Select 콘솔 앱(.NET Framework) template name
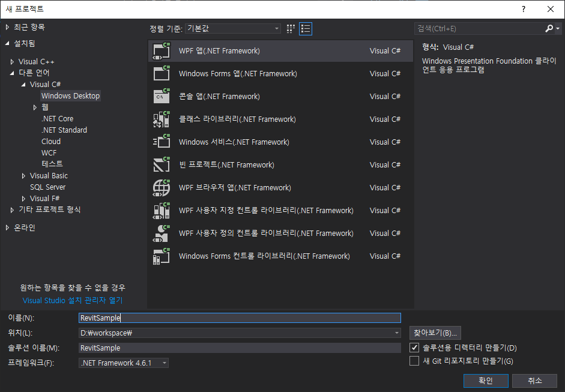This screenshot has width=565, height=392. point(219,96)
